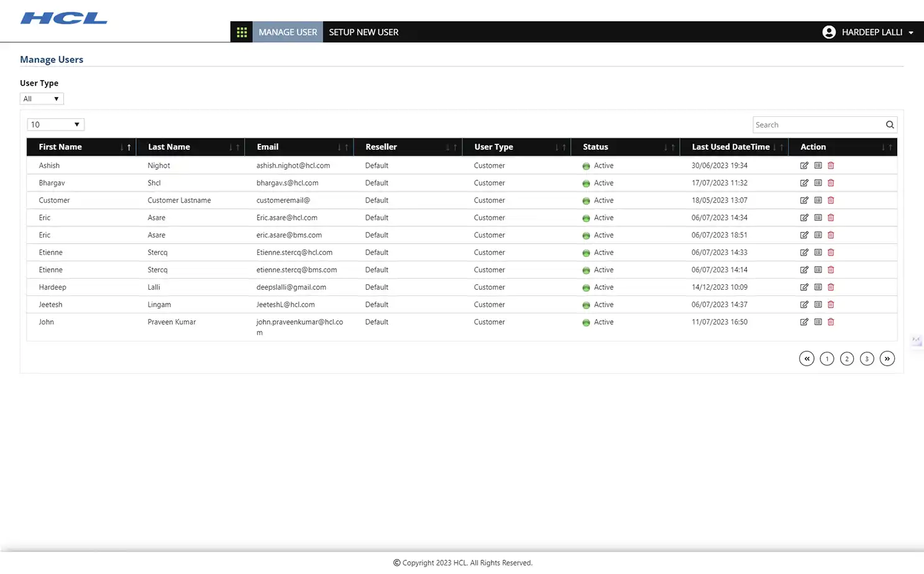924x574 pixels.
Task: Click the next page arrow button
Action: point(887,358)
